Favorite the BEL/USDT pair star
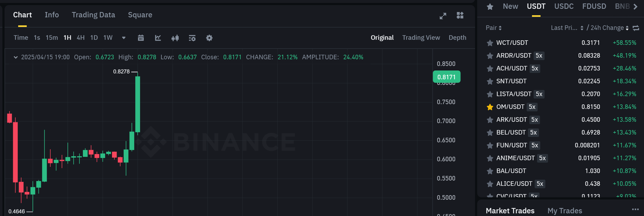The height and width of the screenshot is (216, 644). 490,132
